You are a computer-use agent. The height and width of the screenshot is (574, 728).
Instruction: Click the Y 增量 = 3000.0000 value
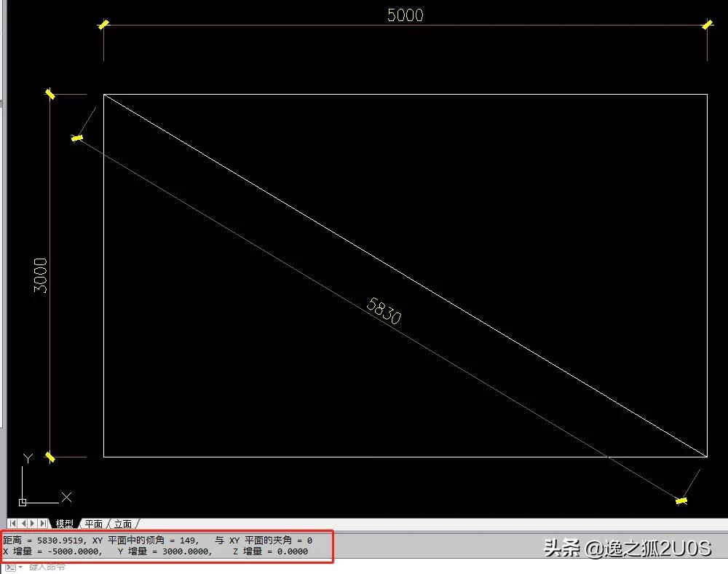click(165, 551)
